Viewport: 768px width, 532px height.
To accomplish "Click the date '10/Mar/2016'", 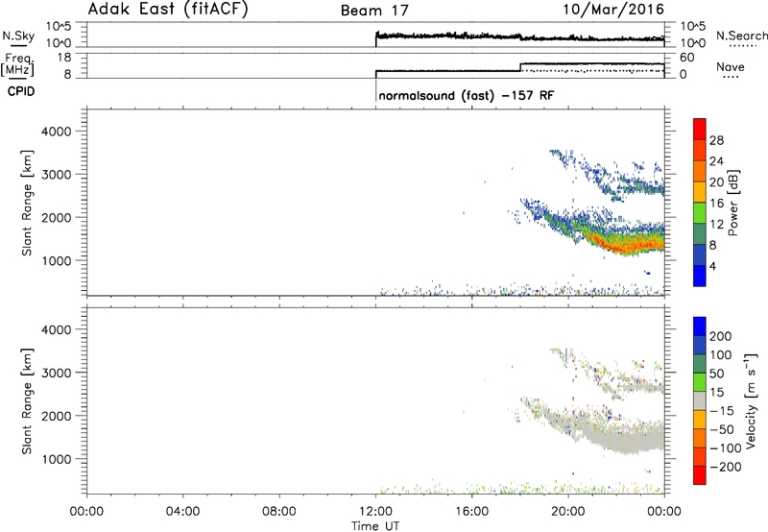I will pos(613,10).
